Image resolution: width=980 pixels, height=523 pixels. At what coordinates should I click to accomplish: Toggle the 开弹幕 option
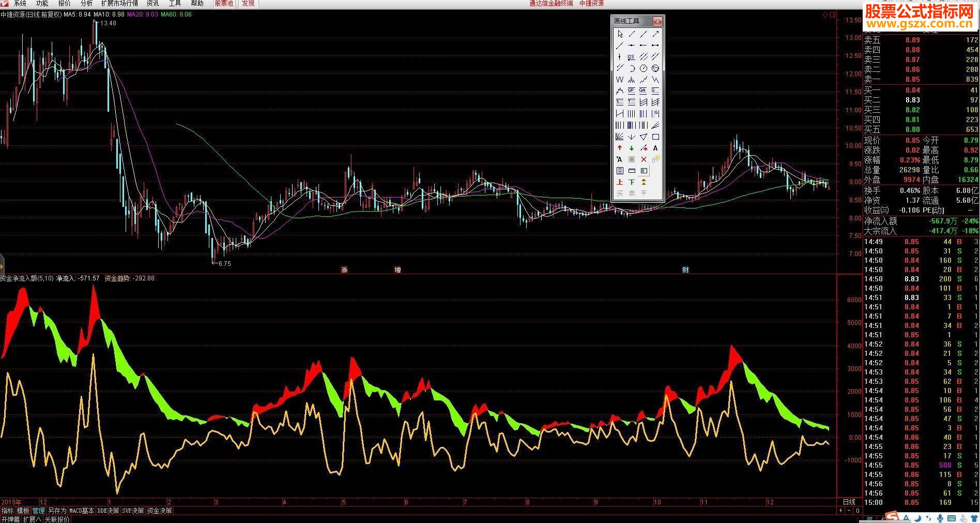[10, 519]
